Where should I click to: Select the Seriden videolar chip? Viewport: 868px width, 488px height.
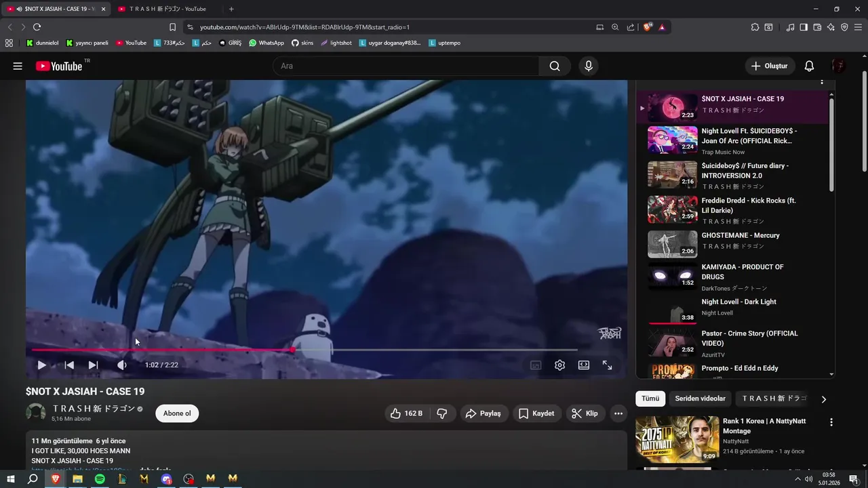pos(700,399)
